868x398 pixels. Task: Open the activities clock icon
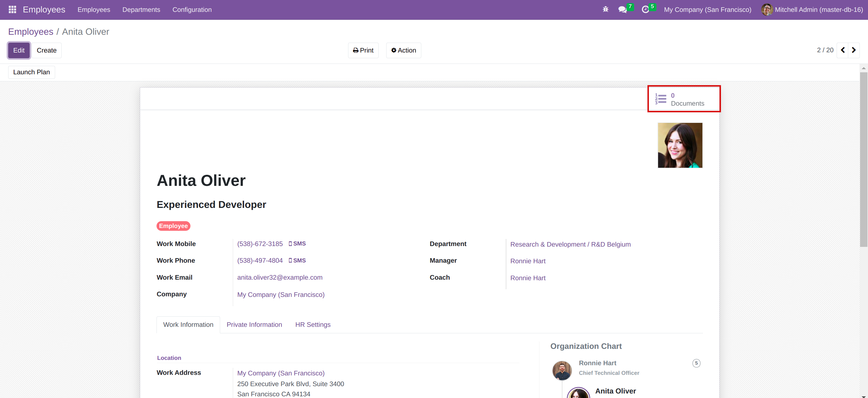[645, 9]
